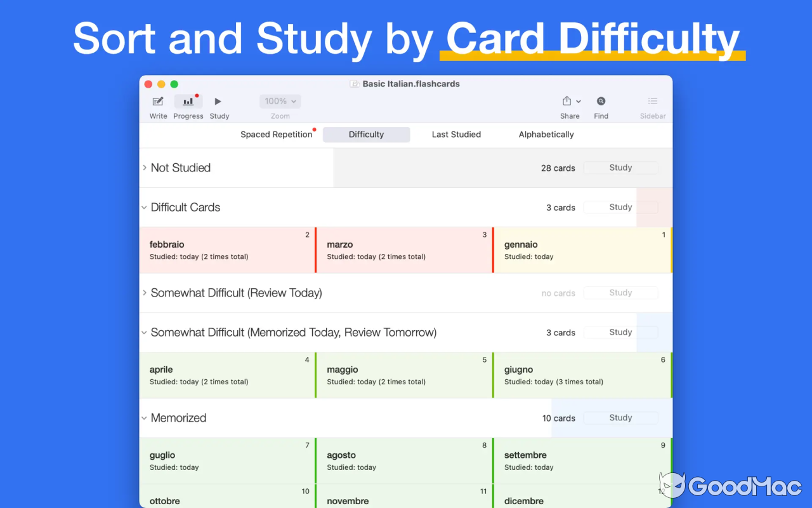
Task: Open the Progress view
Action: point(188,102)
